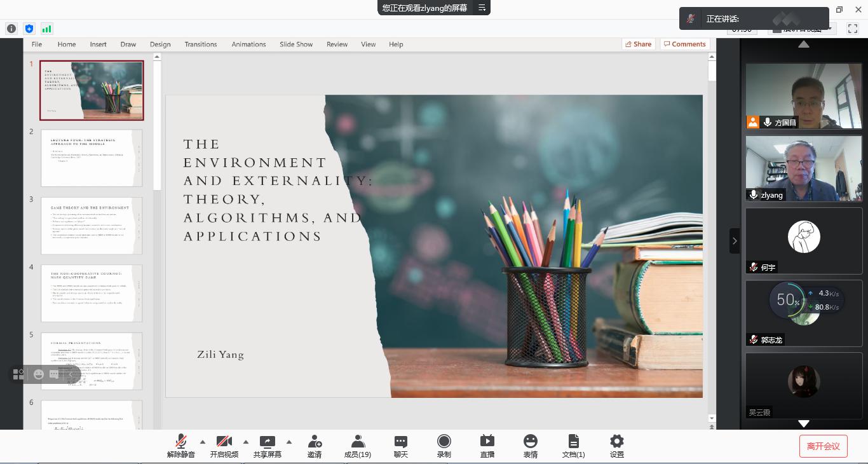Click the green network signal icon
This screenshot has width=868, height=464.
tap(47, 29)
